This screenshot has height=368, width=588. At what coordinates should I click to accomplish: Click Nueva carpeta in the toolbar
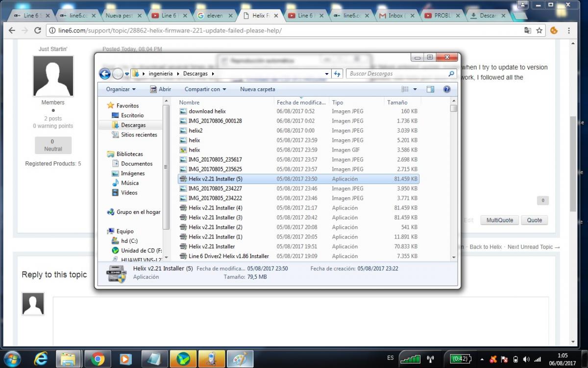[x=258, y=89]
